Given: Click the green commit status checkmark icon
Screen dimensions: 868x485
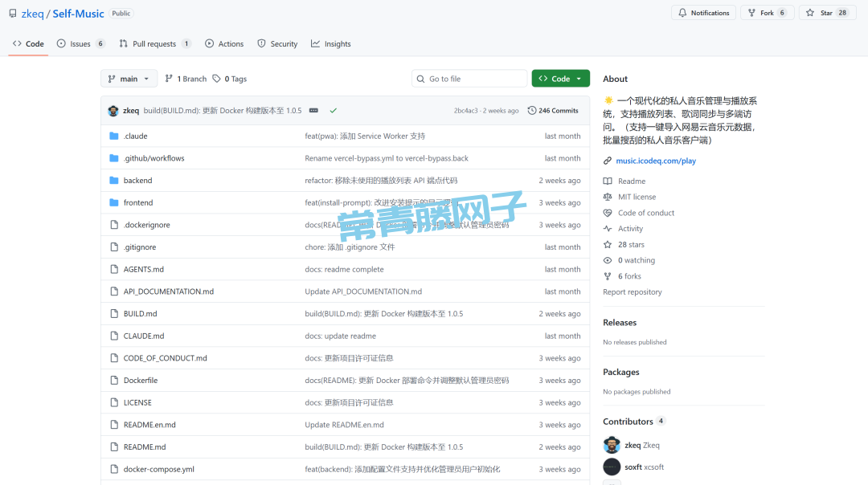Looking at the screenshot, I should (333, 111).
